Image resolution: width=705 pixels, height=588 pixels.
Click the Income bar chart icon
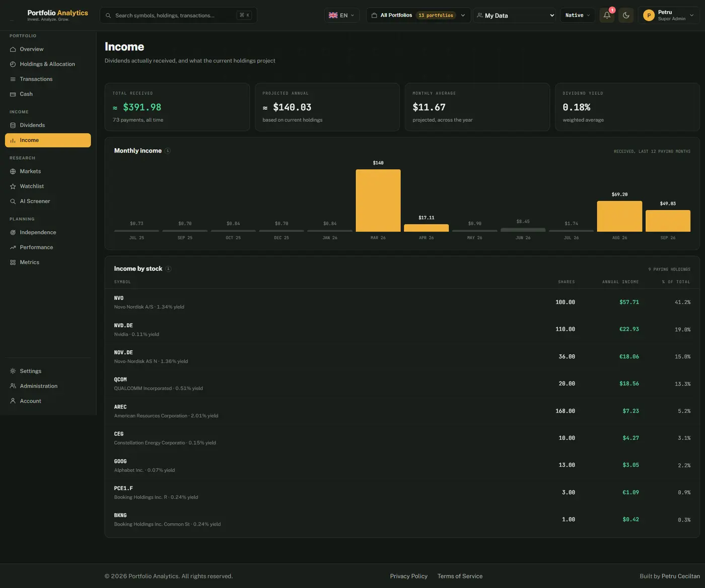pos(13,141)
